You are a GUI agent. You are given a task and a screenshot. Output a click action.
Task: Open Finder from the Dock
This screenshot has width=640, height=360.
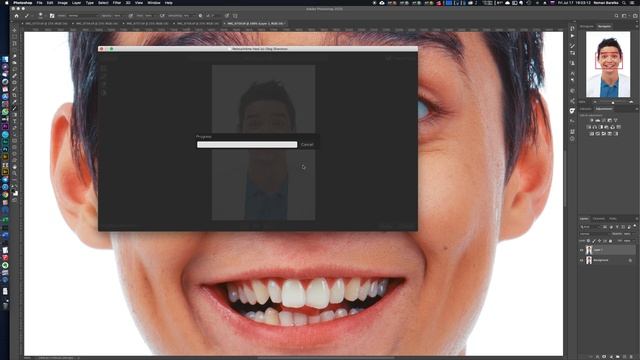tap(5, 60)
